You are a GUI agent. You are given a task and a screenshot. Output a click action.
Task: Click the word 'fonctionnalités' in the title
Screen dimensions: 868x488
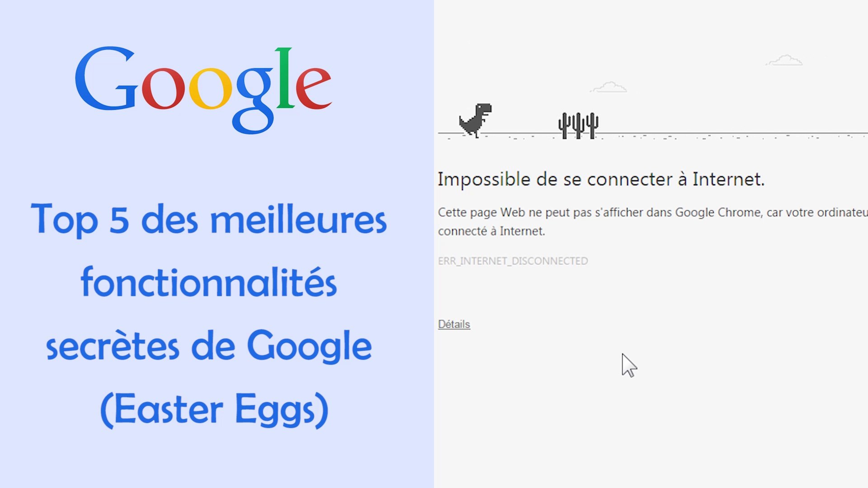[x=208, y=283]
